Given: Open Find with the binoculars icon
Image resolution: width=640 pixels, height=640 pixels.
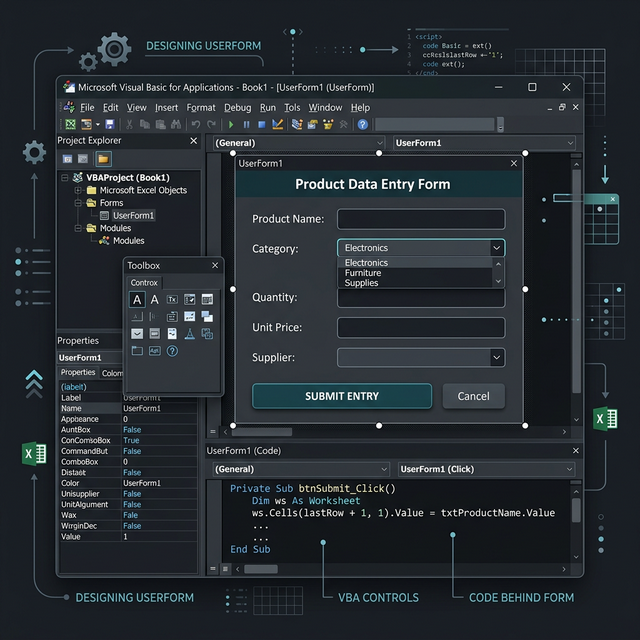Looking at the screenshot, I should [x=176, y=124].
